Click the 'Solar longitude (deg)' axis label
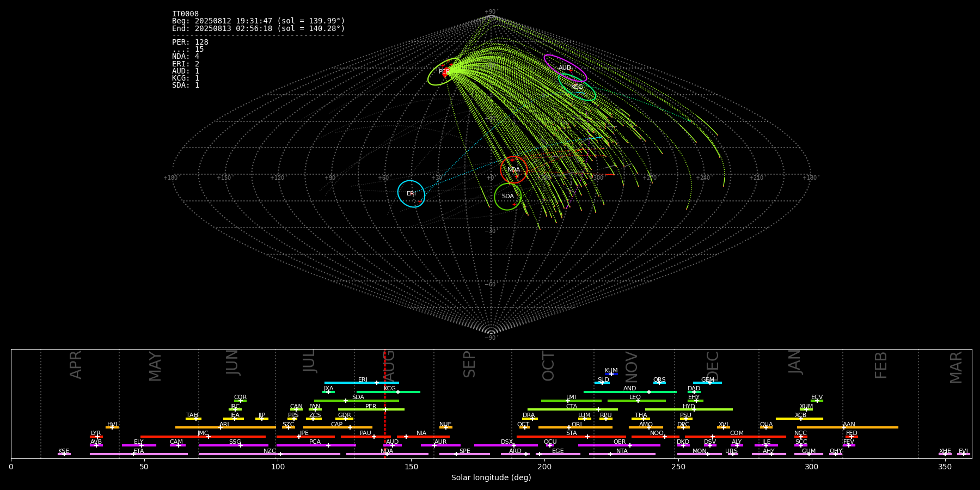This screenshot has width=980, height=490. (491, 477)
